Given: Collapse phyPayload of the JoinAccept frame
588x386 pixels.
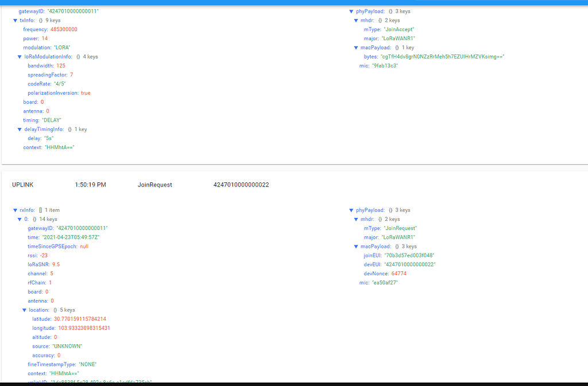Looking at the screenshot, I should coord(351,11).
